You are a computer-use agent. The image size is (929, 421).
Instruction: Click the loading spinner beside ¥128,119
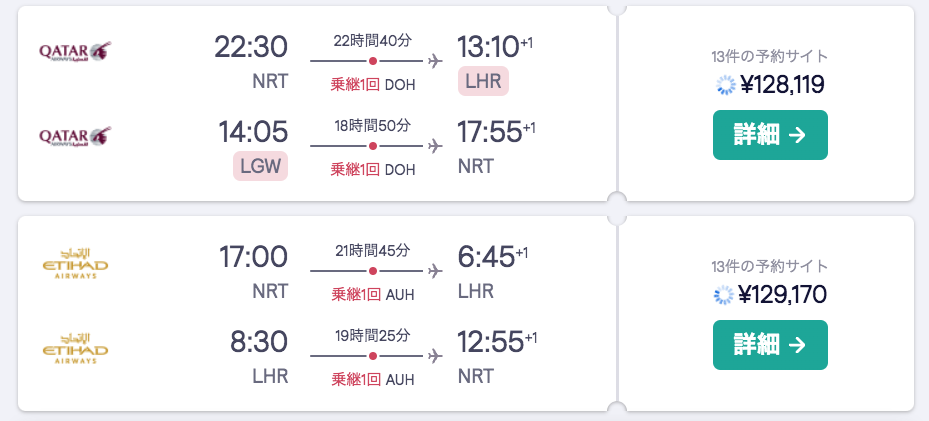726,85
